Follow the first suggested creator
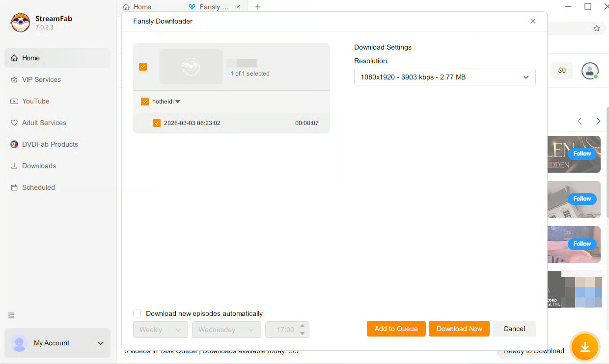609x364 pixels. point(582,154)
